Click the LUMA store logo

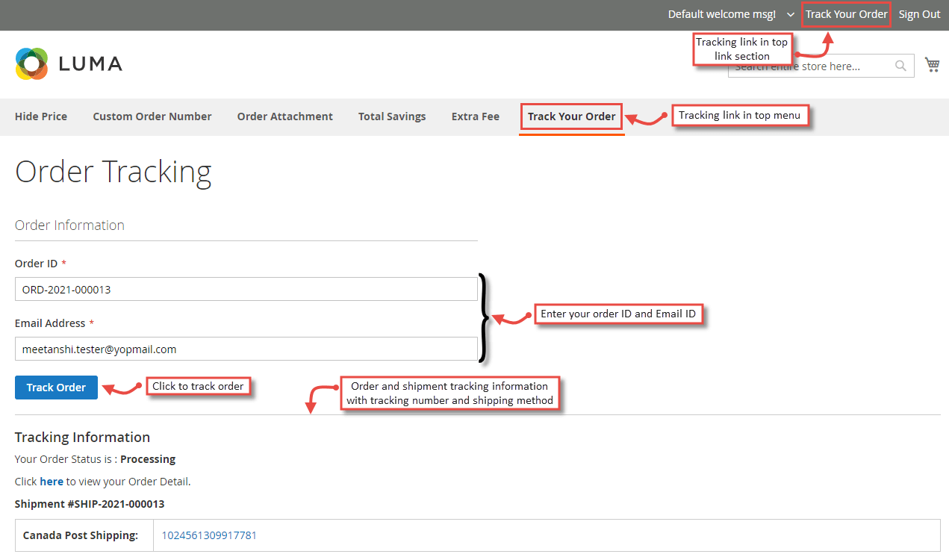68,63
